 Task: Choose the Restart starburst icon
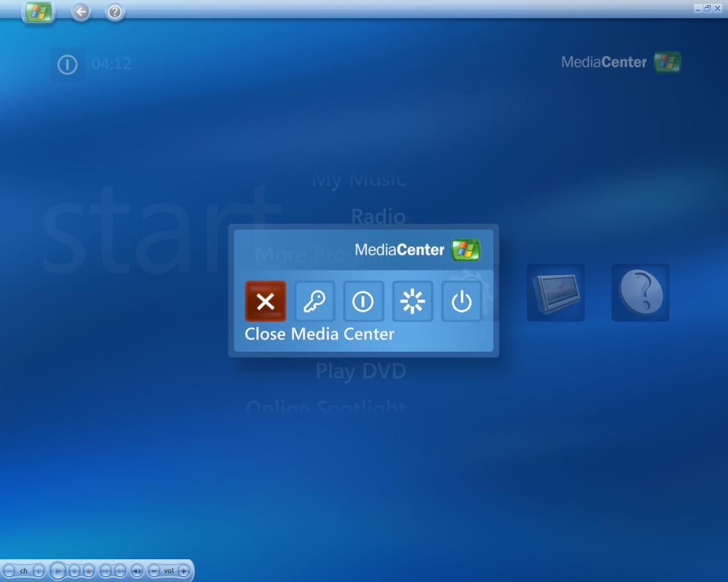pyautogui.click(x=412, y=301)
